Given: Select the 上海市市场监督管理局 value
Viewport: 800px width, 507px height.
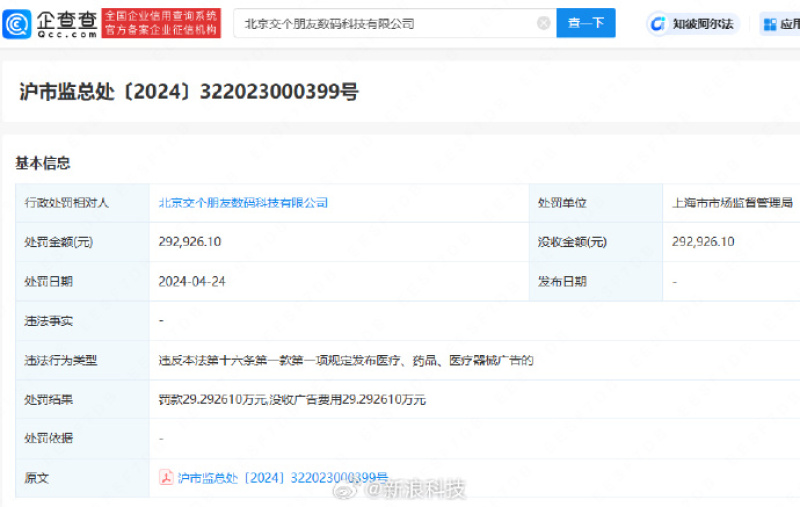Looking at the screenshot, I should 732,202.
